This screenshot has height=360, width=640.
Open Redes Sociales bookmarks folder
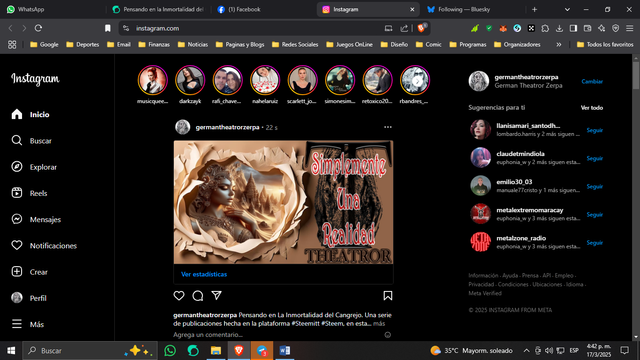295,44
